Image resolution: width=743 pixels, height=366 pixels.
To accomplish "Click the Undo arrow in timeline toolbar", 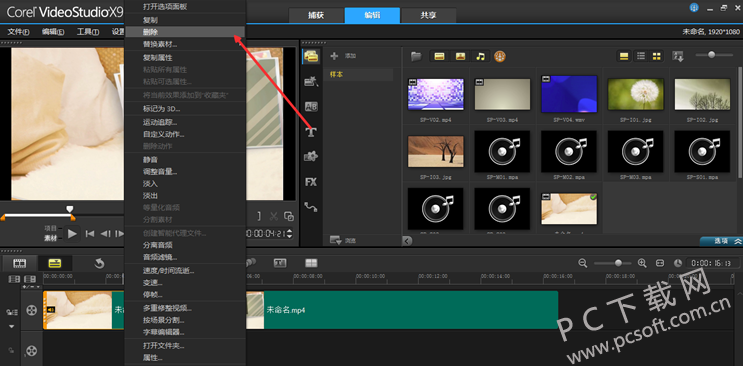I will click(99, 264).
